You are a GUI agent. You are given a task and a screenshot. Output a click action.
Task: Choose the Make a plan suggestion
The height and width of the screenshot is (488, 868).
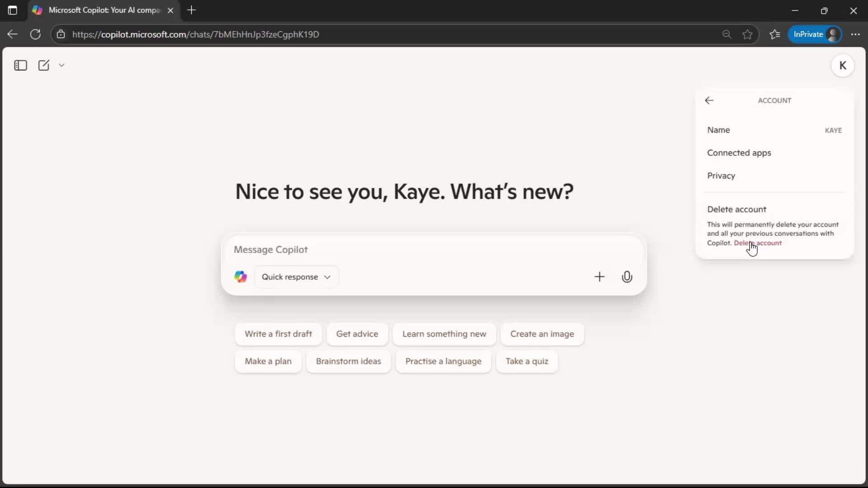(268, 361)
